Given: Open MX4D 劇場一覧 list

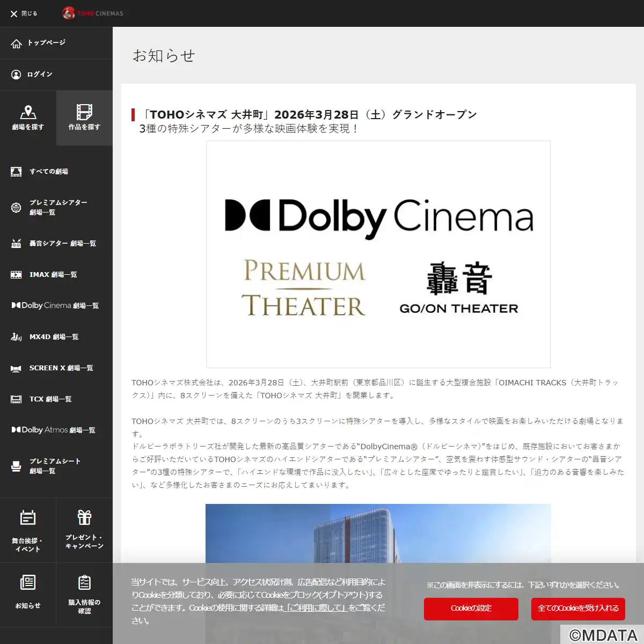Looking at the screenshot, I should [x=54, y=337].
